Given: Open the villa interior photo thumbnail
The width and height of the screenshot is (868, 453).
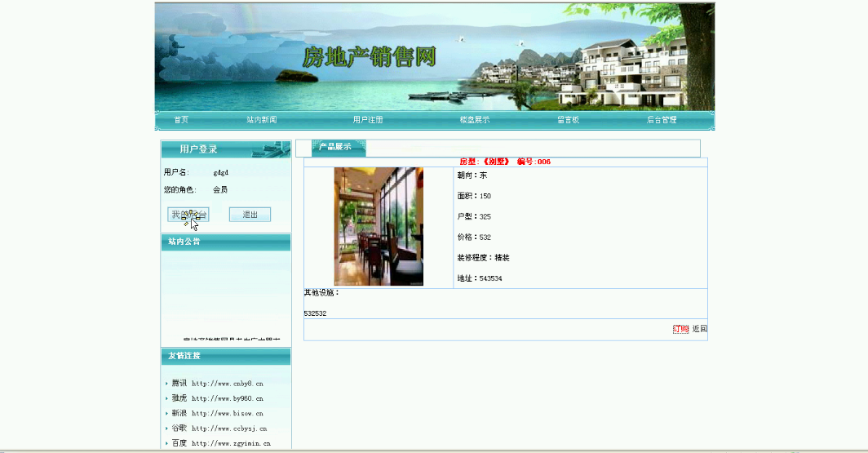Looking at the screenshot, I should [379, 227].
